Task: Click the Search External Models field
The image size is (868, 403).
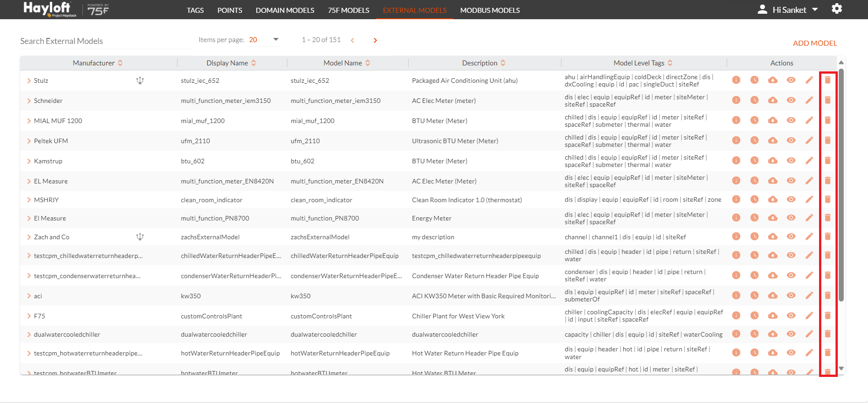Action: point(106,41)
